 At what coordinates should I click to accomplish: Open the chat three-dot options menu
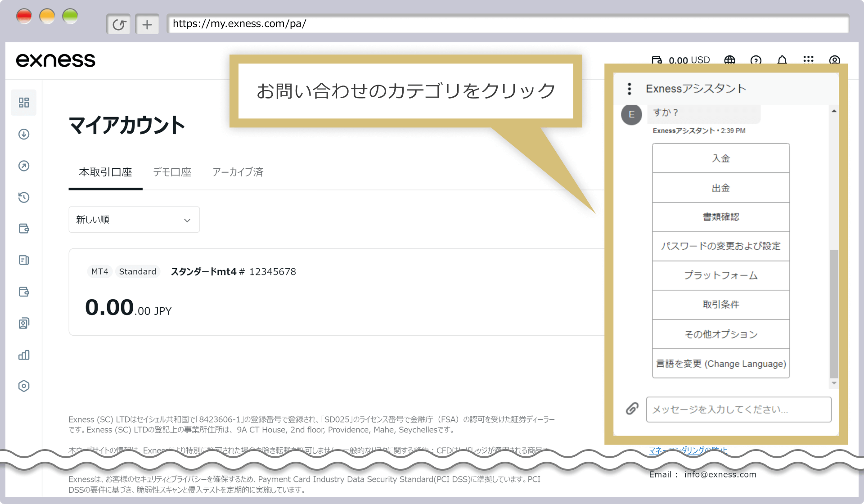click(x=630, y=89)
